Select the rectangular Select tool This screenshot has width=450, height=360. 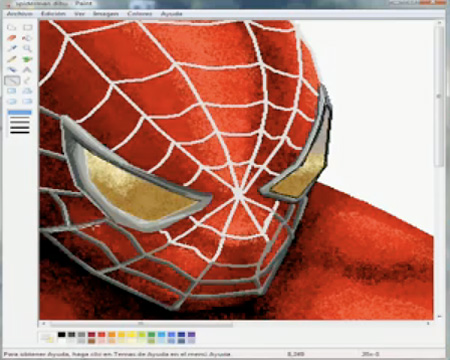[x=27, y=27]
